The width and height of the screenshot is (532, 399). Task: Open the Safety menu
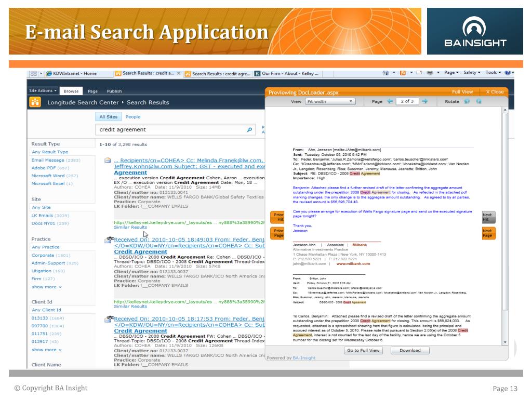pos(472,73)
